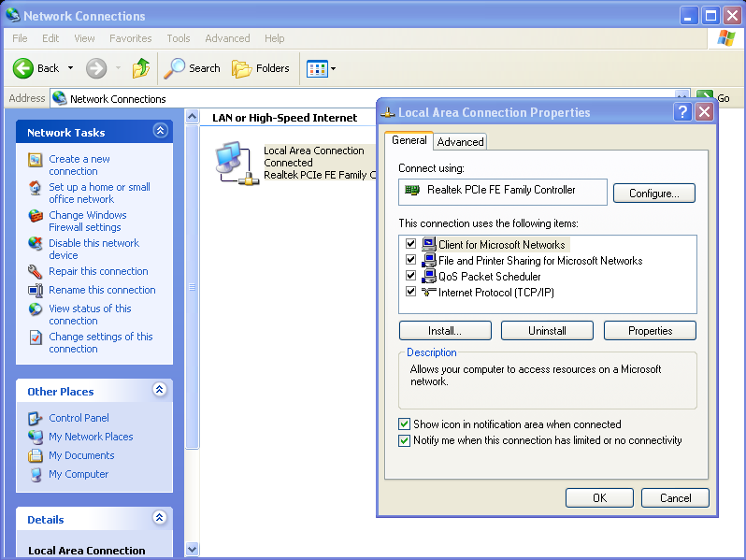This screenshot has width=746, height=560.
Task: Click the Rename this connection link
Action: [102, 290]
